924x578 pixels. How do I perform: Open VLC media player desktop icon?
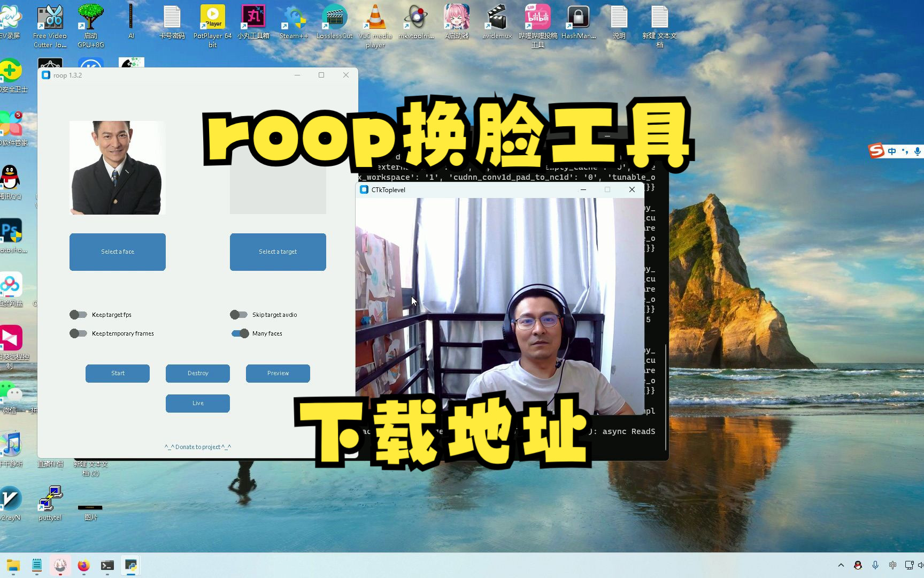(x=375, y=26)
